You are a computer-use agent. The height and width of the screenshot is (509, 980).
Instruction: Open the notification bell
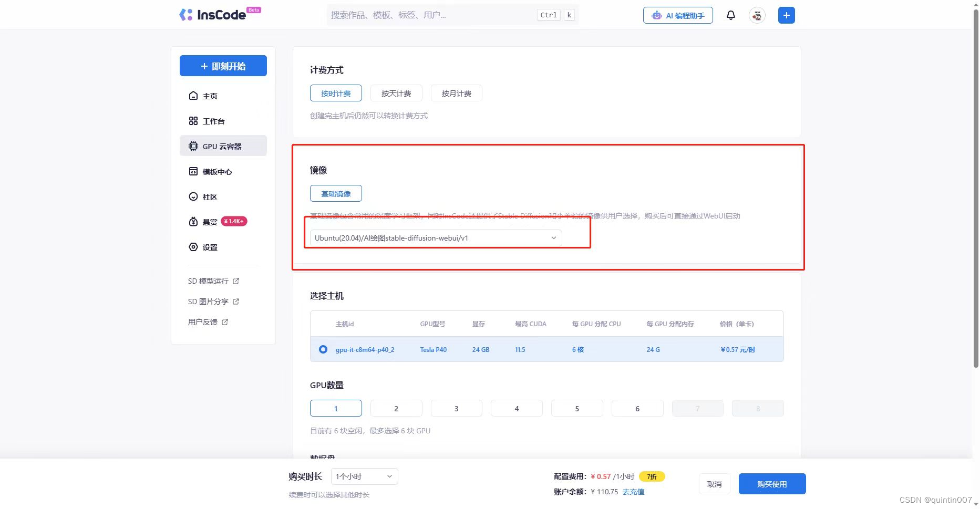click(730, 15)
